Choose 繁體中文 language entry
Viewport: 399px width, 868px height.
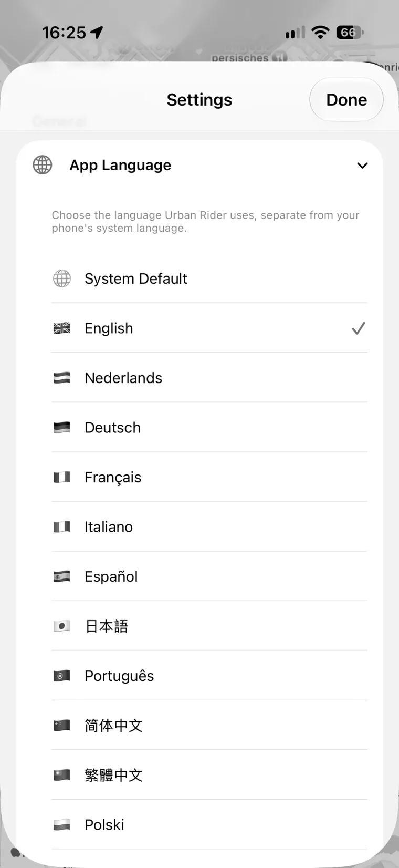(209, 775)
